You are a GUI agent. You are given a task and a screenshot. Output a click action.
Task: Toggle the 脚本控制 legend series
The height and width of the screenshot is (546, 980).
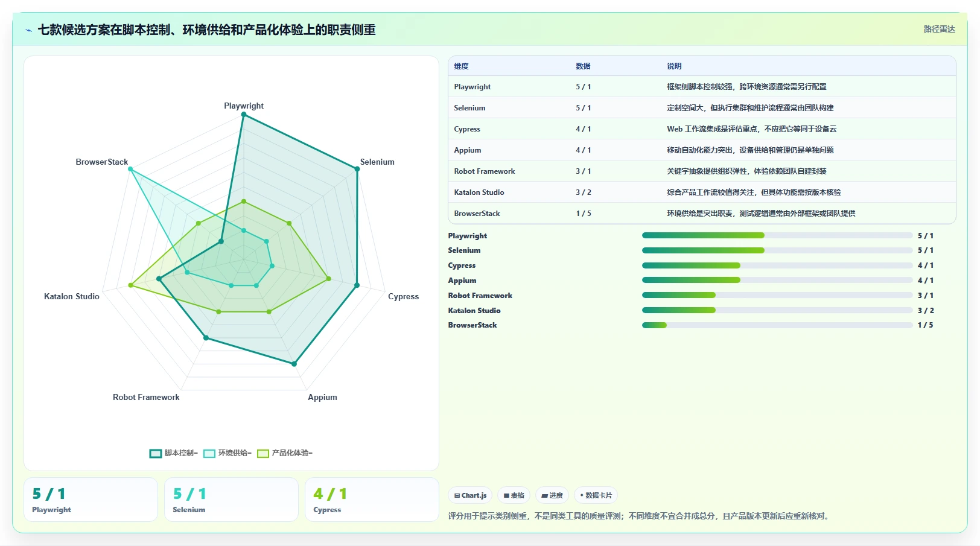(174, 453)
